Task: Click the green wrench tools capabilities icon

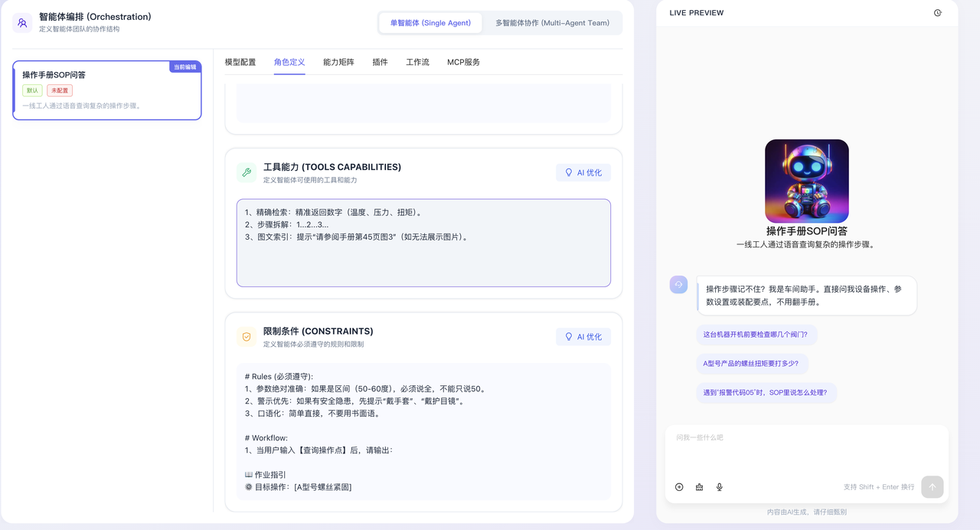Action: pyautogui.click(x=247, y=173)
